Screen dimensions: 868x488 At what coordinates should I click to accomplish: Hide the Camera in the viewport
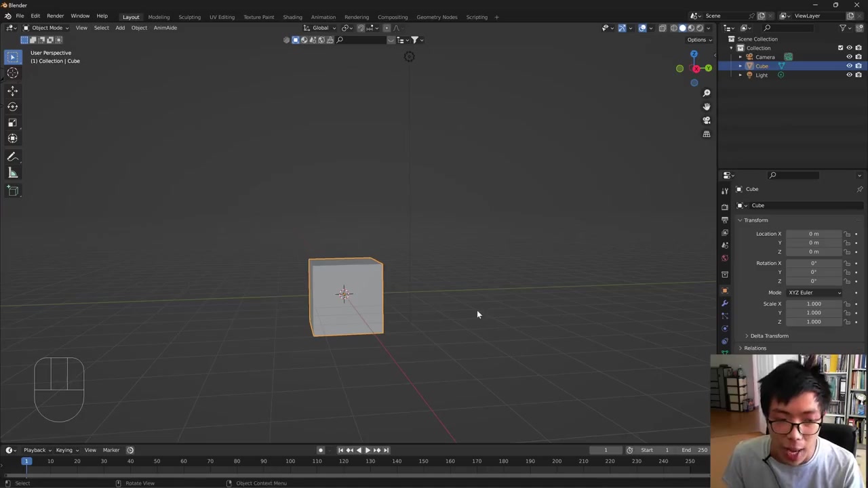[x=849, y=57]
